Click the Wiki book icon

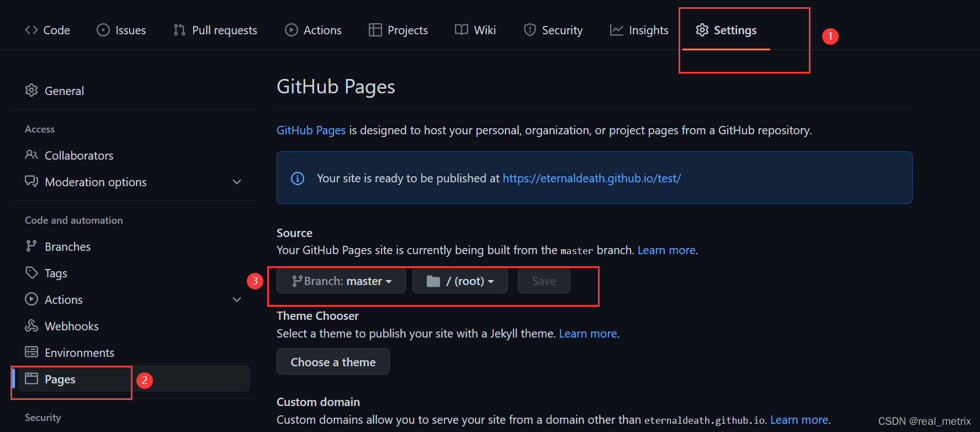[462, 30]
